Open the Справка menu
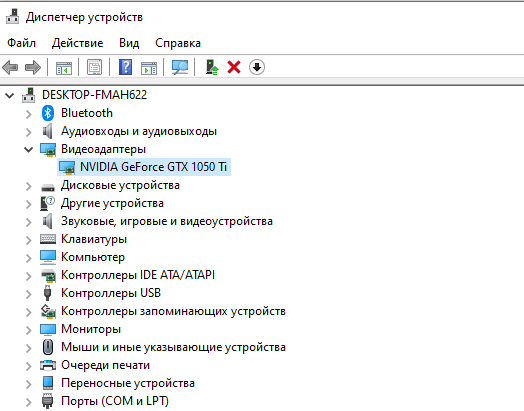This screenshot has height=411, width=524. (178, 43)
